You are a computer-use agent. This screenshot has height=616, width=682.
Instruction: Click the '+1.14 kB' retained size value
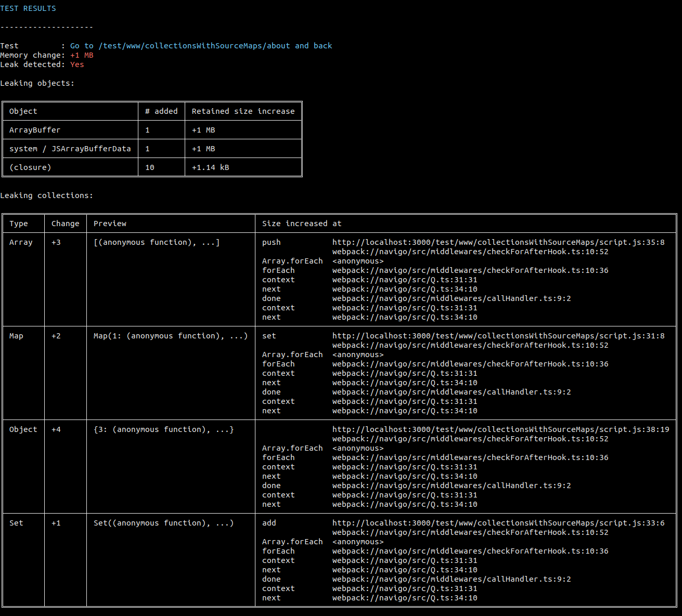click(x=211, y=167)
